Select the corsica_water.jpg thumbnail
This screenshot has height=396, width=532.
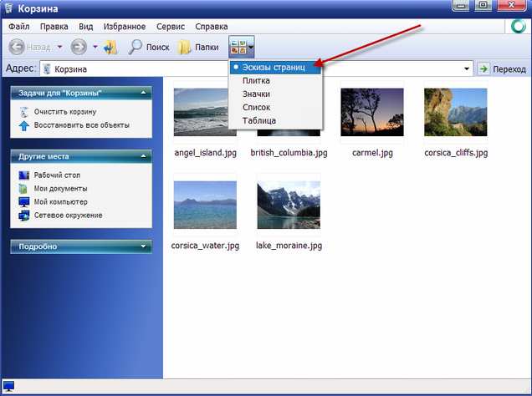coord(205,205)
